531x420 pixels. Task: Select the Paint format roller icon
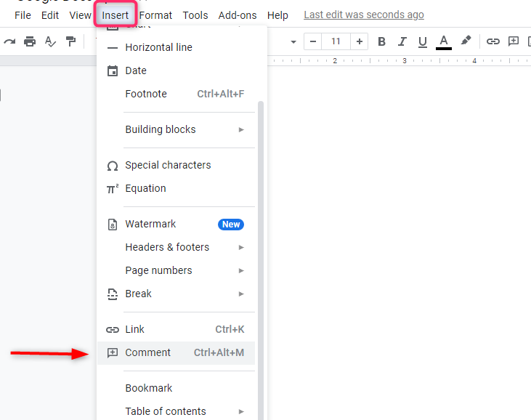pos(70,41)
